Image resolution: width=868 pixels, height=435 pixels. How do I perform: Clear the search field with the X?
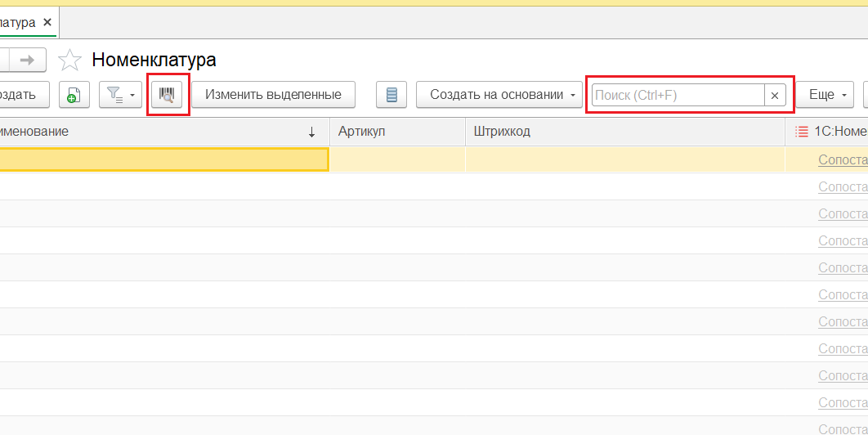775,95
